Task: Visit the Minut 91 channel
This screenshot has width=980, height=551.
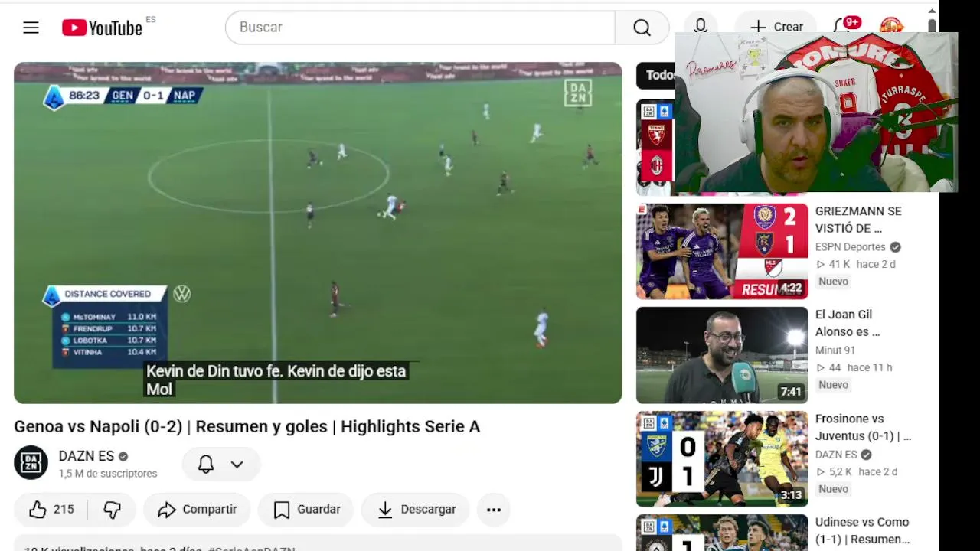Action: click(x=835, y=350)
